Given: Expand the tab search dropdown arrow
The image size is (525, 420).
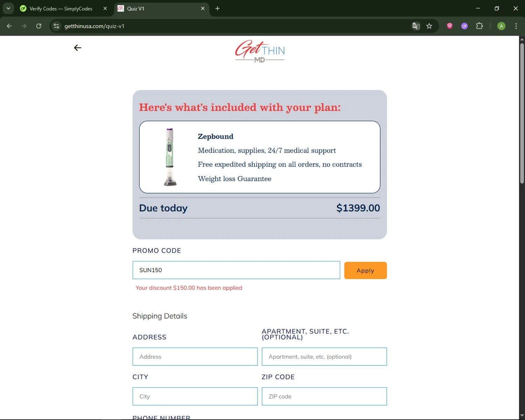Looking at the screenshot, I should [8, 8].
